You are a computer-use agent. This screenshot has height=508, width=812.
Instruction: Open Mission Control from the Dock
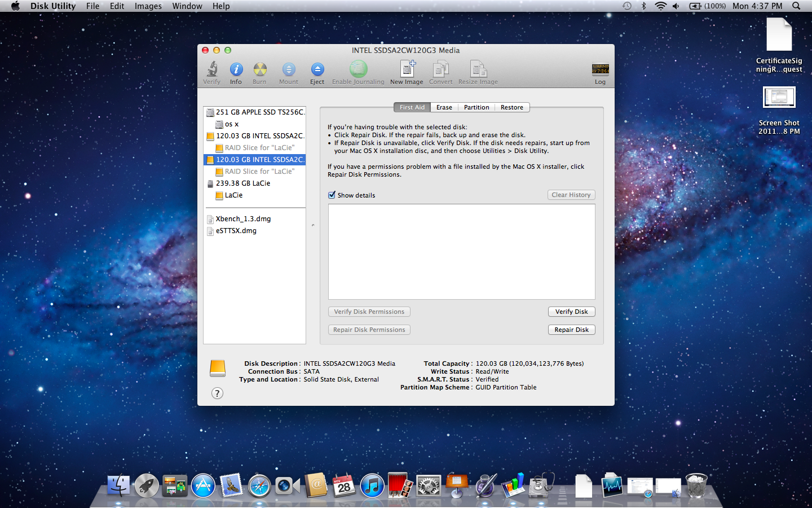(175, 485)
